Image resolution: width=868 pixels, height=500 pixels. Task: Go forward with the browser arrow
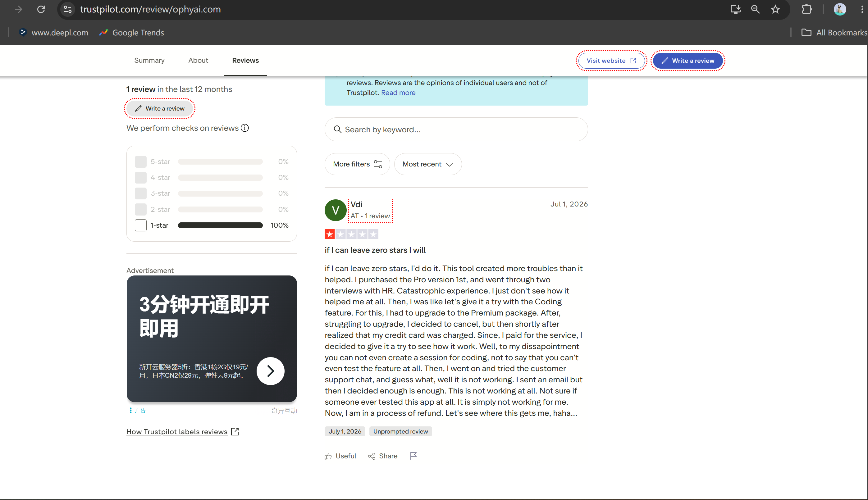pos(19,9)
